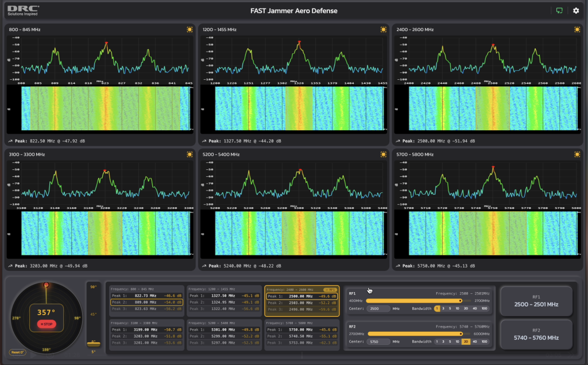Maximize the 1200 – 1455 MHz chart
The height and width of the screenshot is (365, 588).
(383, 29)
